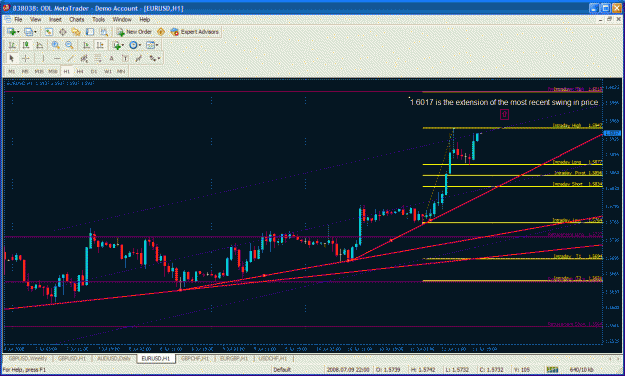Open the View menu

pos(35,19)
